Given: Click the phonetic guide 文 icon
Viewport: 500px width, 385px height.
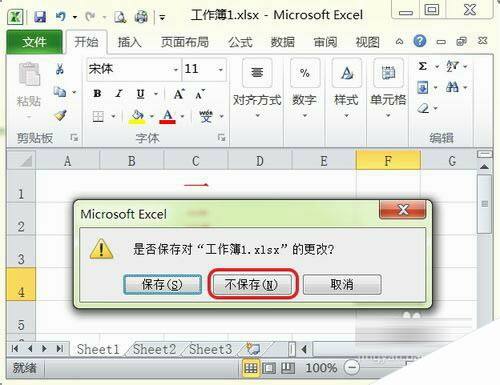Looking at the screenshot, I should point(206,116).
